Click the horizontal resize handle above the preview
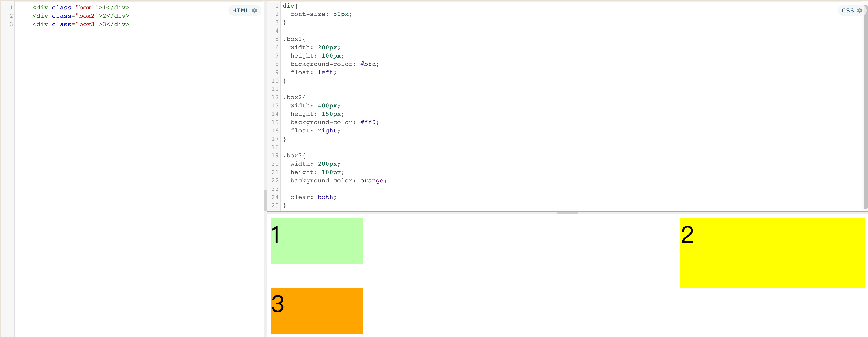This screenshot has height=337, width=868. pyautogui.click(x=568, y=213)
